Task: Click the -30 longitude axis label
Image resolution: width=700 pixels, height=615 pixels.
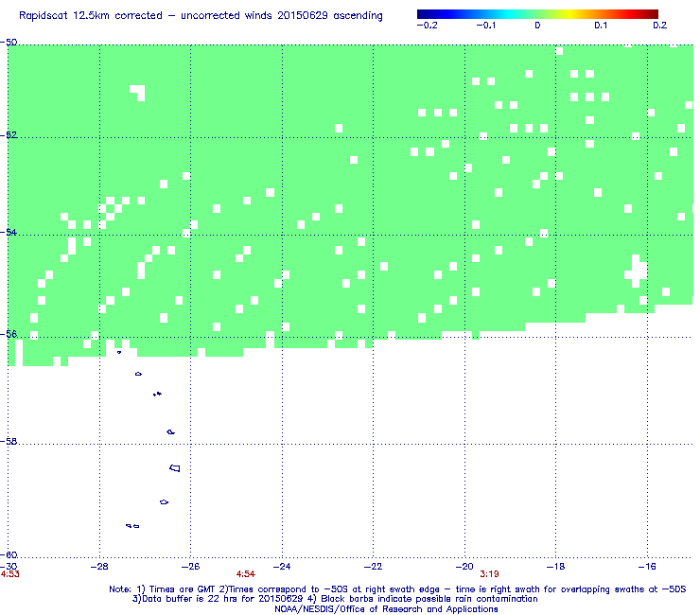Action: coord(9,567)
